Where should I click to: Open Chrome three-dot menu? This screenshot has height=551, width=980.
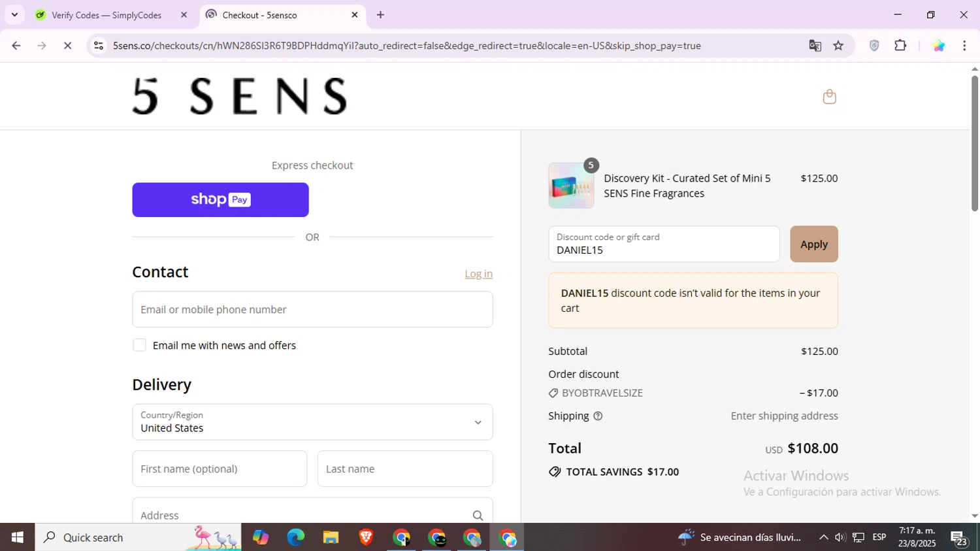click(964, 46)
